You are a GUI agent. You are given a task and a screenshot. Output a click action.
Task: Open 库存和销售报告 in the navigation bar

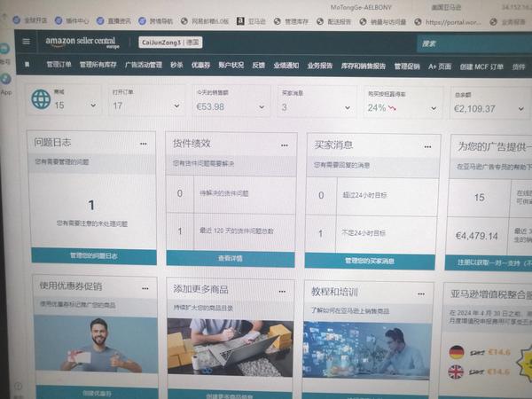[x=363, y=66]
